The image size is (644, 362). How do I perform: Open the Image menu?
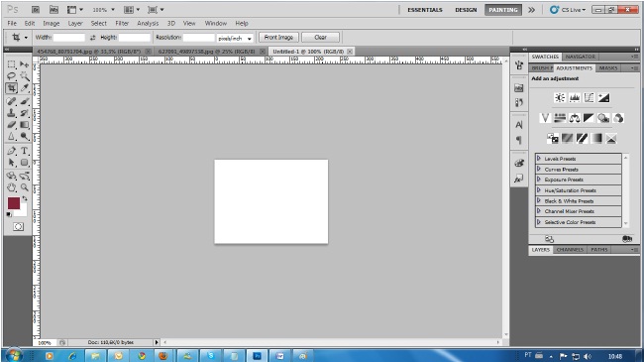click(52, 24)
